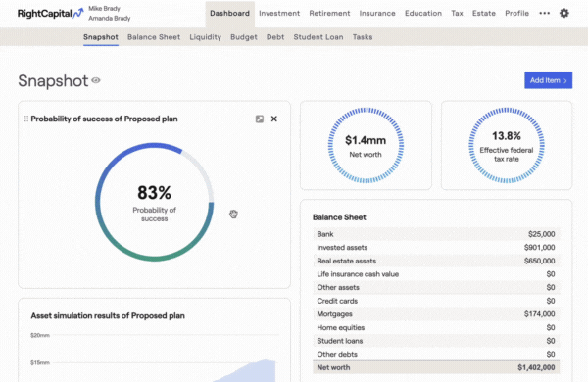Grab the Probability widget drag handle

(x=26, y=119)
